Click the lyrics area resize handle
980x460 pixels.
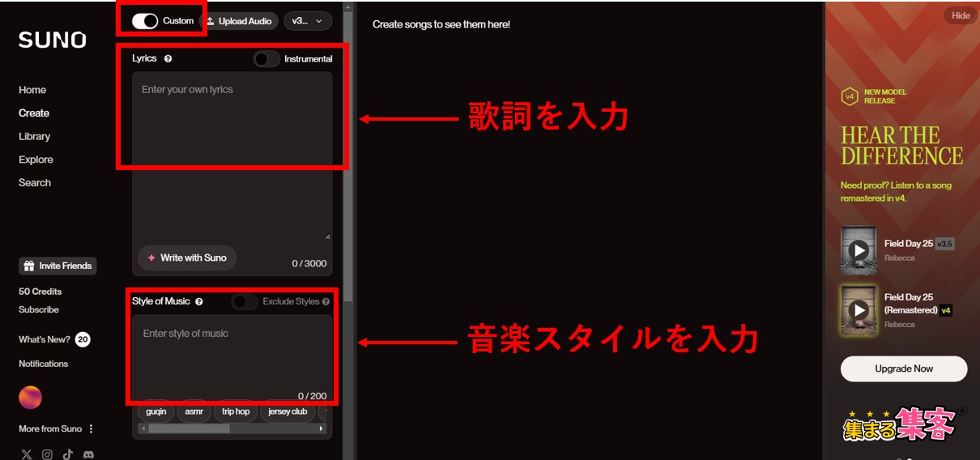point(327,236)
